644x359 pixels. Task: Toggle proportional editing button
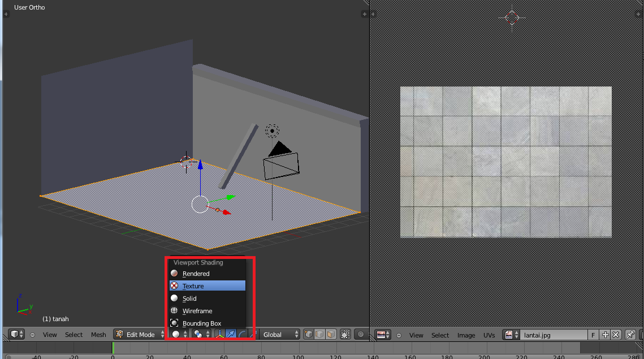[361, 334]
